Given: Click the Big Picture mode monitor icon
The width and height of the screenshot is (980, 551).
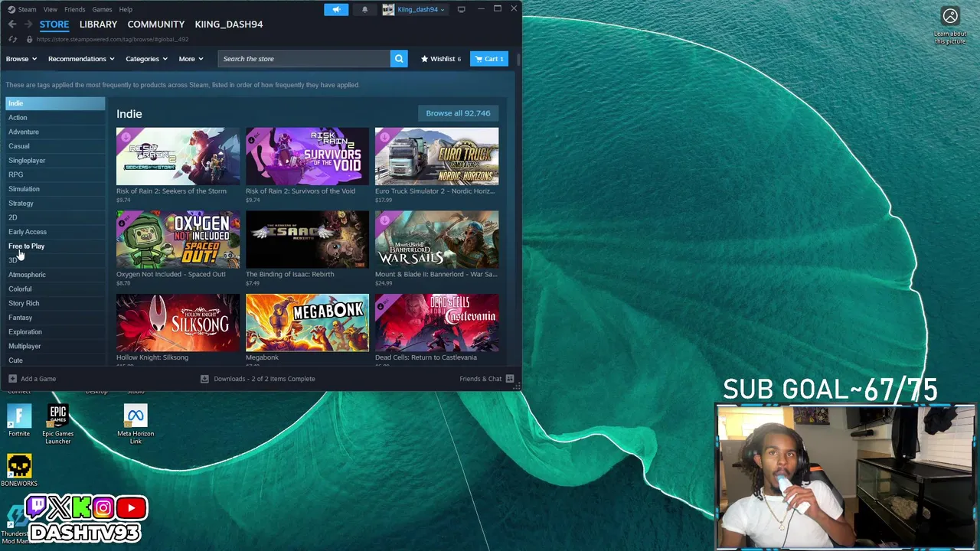Looking at the screenshot, I should point(461,9).
